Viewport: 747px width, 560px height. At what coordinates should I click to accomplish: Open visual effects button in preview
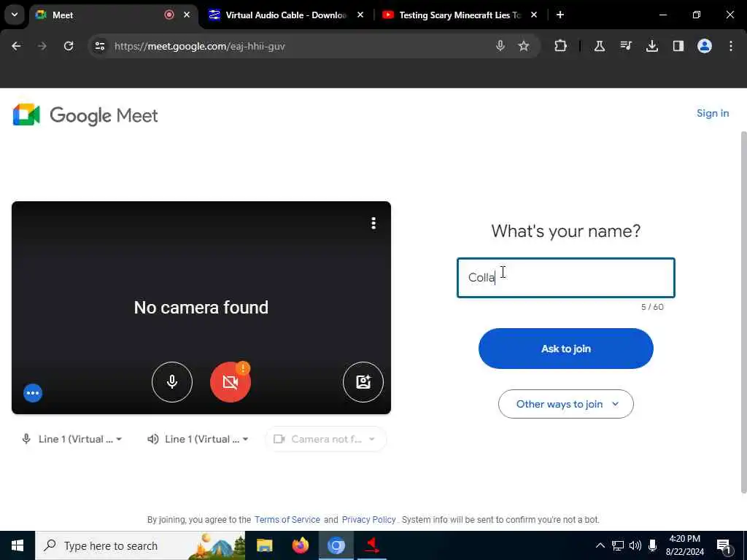363,382
